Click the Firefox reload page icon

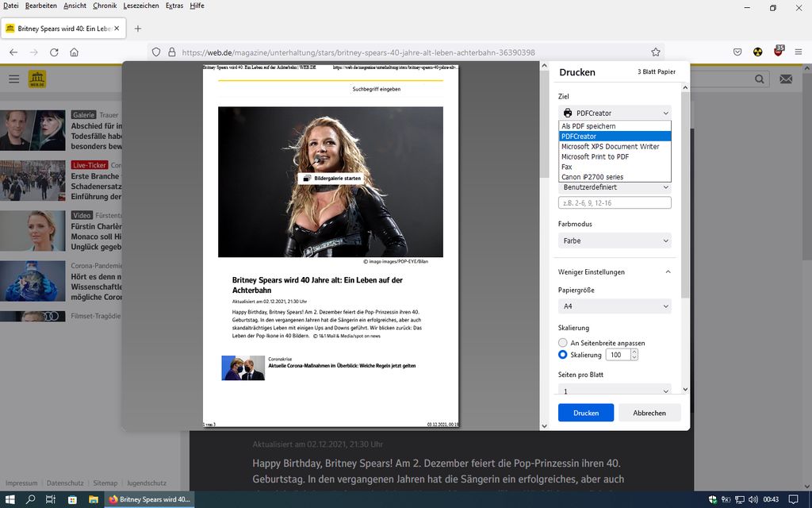point(54,52)
